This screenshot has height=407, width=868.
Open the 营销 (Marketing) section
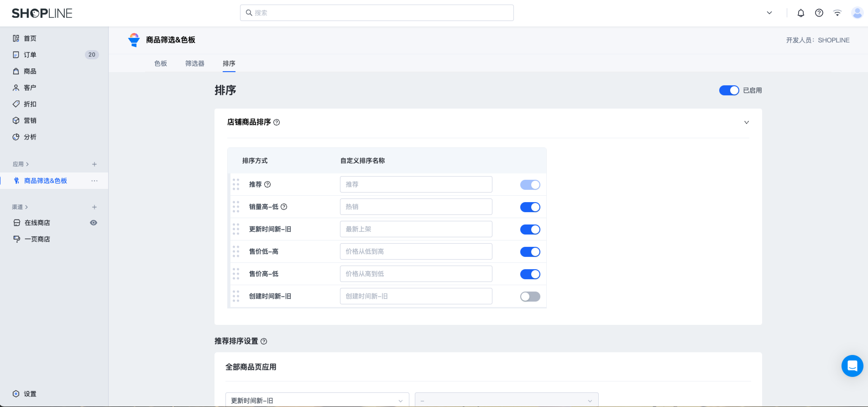point(30,120)
